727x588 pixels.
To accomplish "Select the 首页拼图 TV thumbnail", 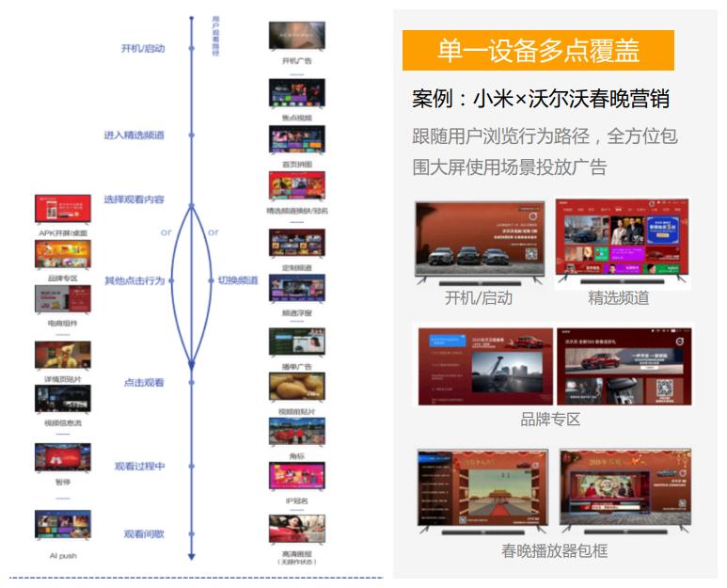I will pyautogui.click(x=297, y=139).
